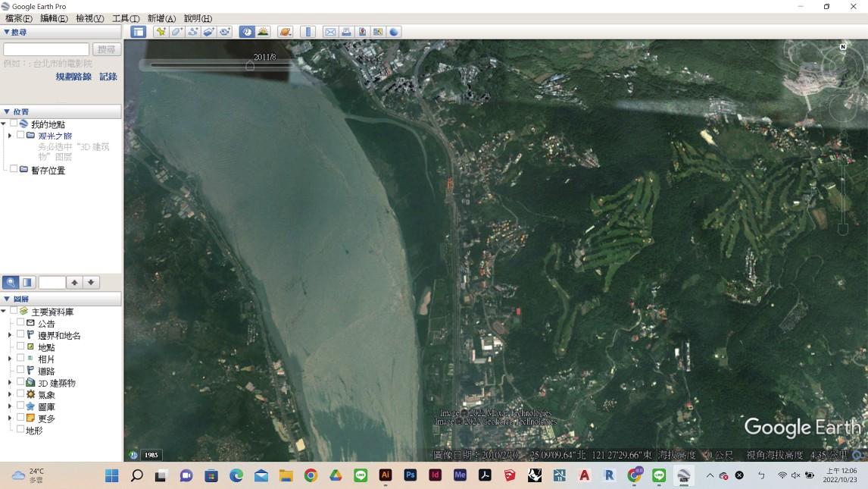Select the add polygon tool
868x489 pixels.
(176, 32)
